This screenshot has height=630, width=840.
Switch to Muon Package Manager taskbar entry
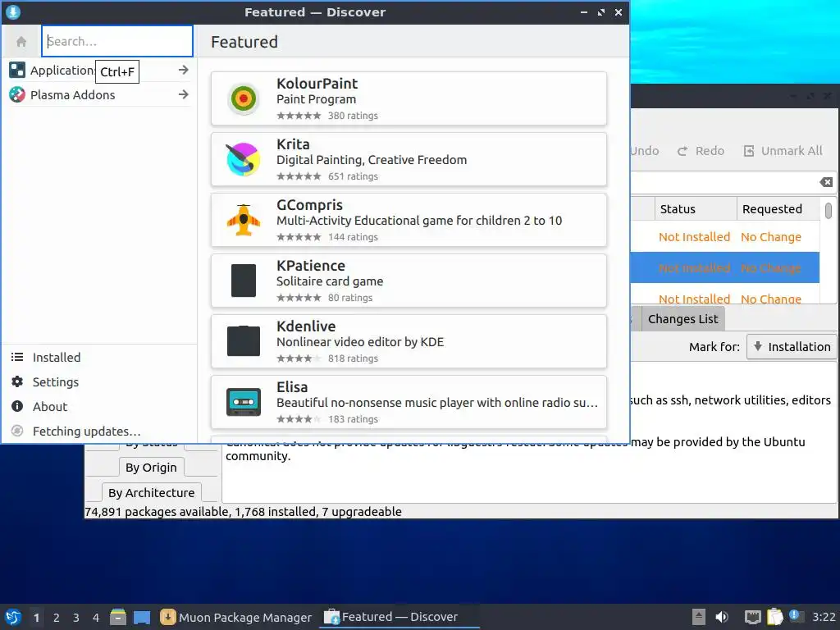(x=236, y=618)
